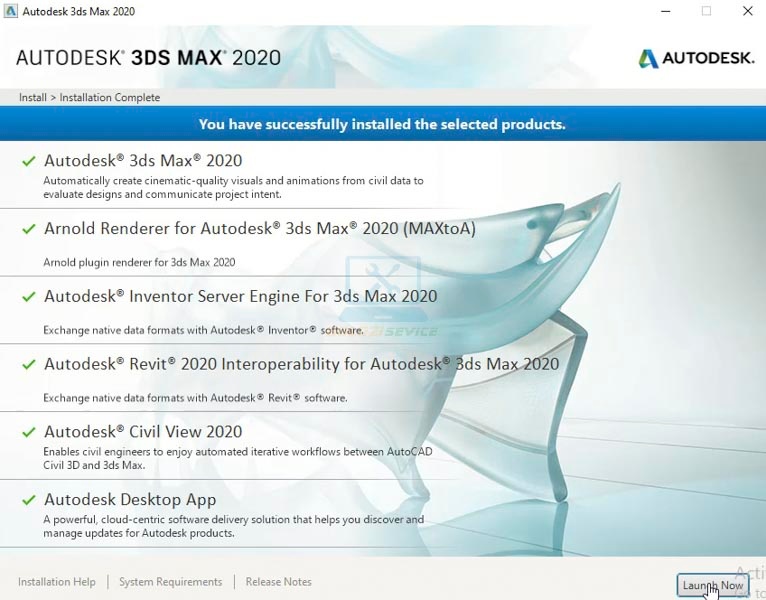Click the checkmark beside Revit 2020 Interoperability
The height and width of the screenshot is (600, 766).
(29, 364)
